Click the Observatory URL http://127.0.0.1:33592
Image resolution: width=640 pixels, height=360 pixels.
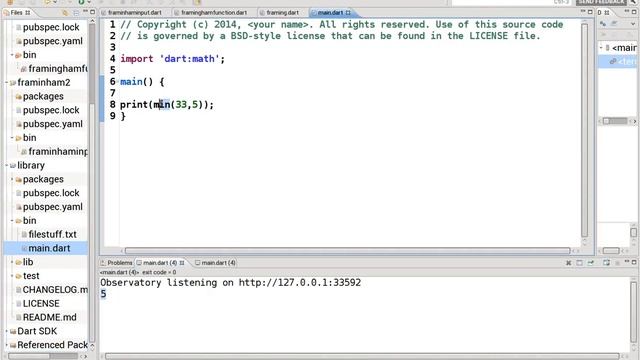(x=300, y=282)
